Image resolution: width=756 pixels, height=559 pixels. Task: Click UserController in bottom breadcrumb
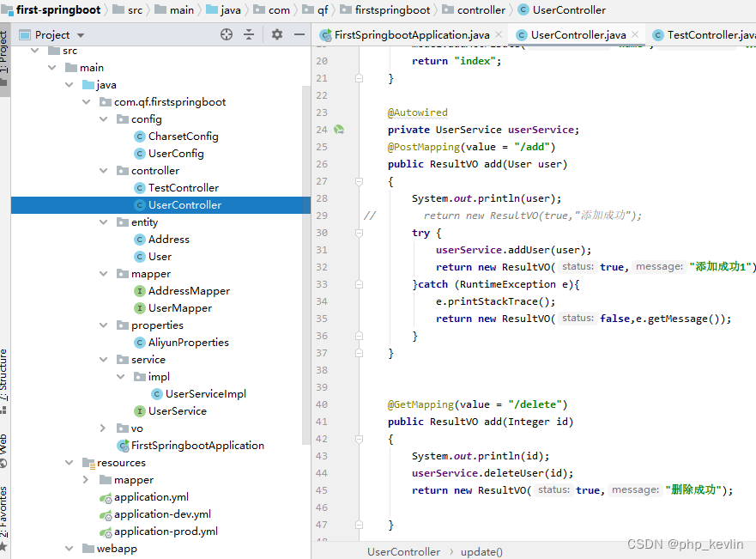[x=403, y=552]
